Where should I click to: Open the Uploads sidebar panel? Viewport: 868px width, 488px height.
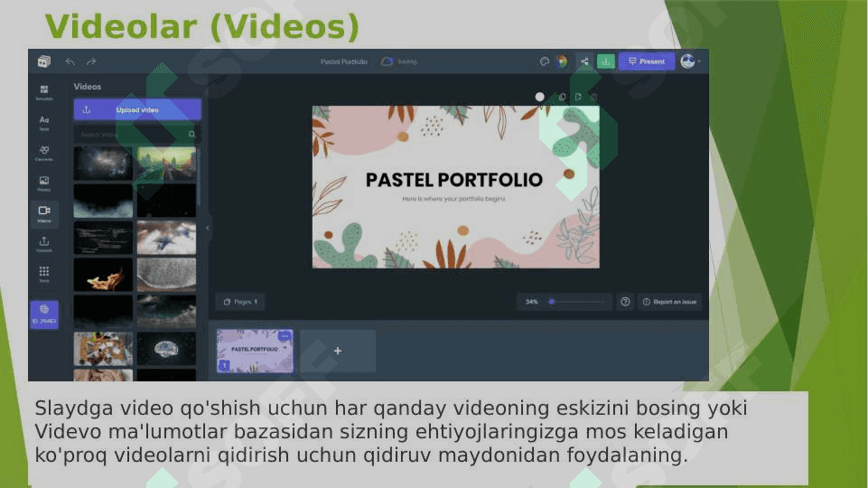tap(44, 244)
